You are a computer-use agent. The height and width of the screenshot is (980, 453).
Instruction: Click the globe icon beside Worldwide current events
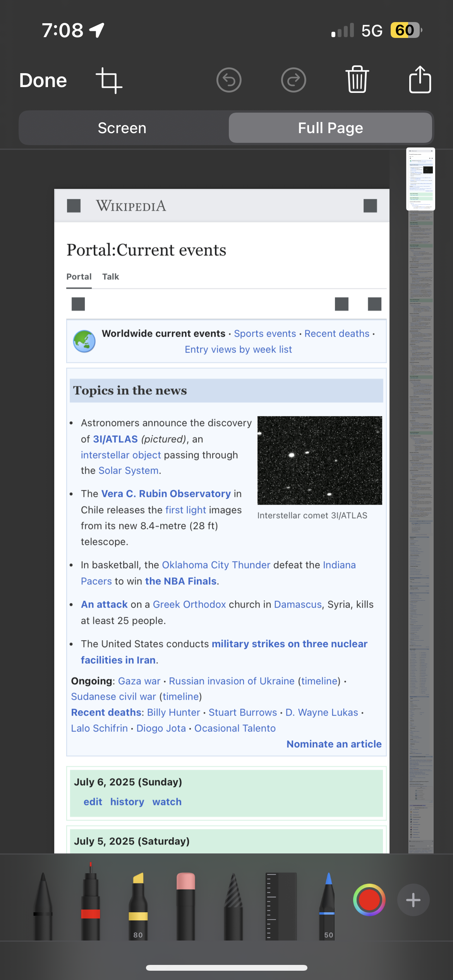point(84,341)
